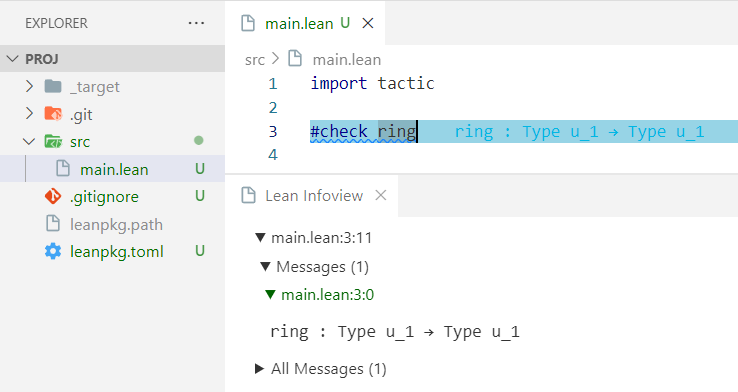Open main.lean in the explorer tree

[x=114, y=169]
